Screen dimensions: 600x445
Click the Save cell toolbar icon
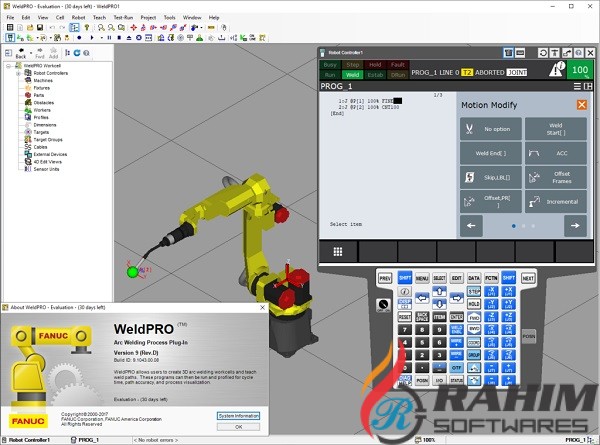pos(40,28)
